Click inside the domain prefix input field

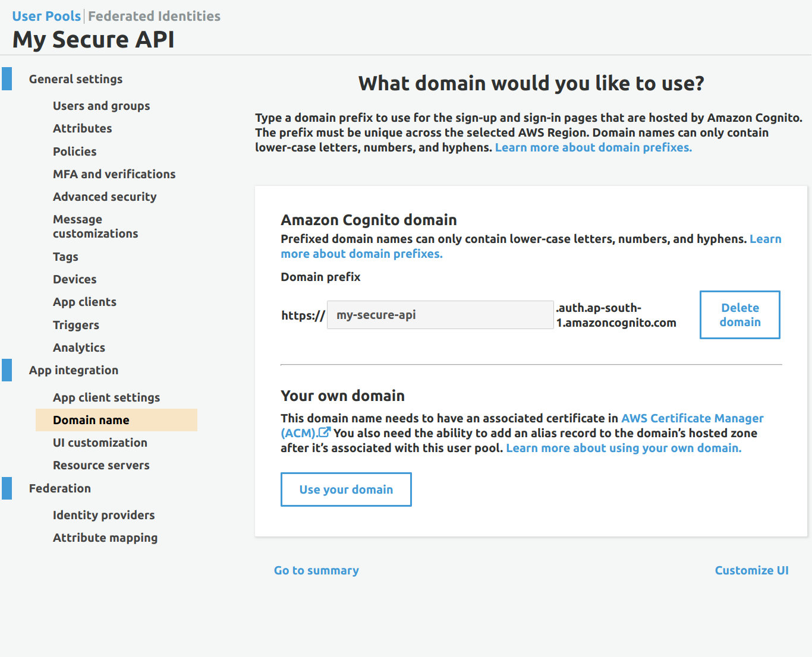pos(440,315)
